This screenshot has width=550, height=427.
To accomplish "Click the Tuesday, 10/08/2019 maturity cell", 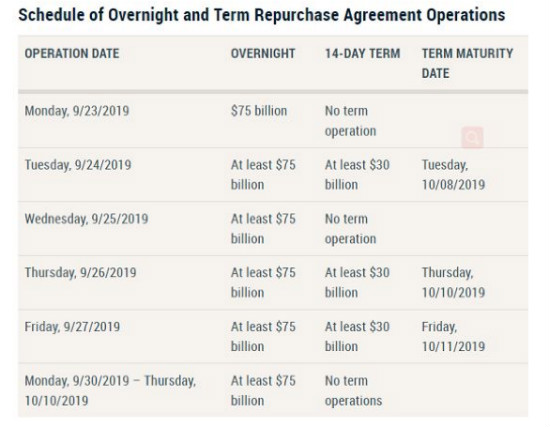I will pyautogui.click(x=453, y=174).
